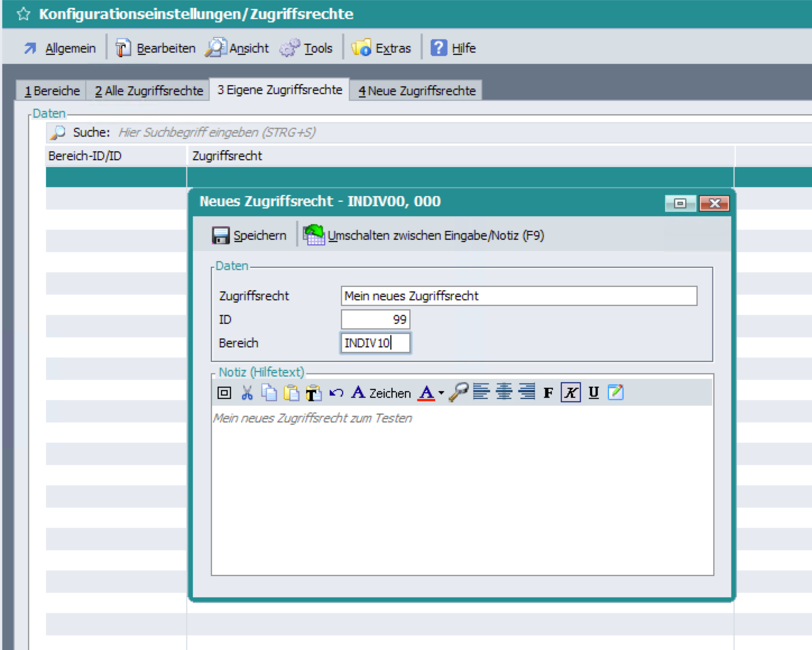Open the Bearbeiten menu
This screenshot has width=812, height=650.
(x=156, y=48)
